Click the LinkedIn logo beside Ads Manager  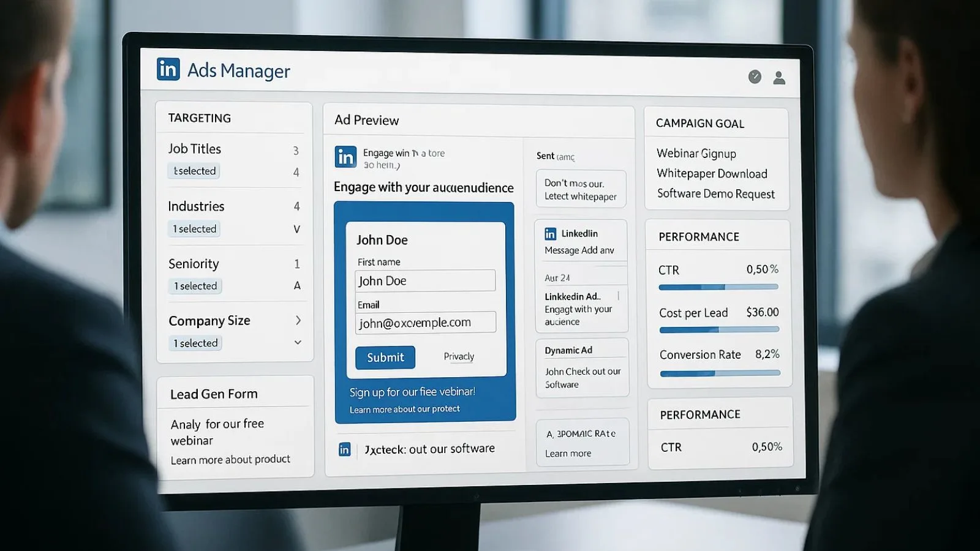click(x=168, y=69)
